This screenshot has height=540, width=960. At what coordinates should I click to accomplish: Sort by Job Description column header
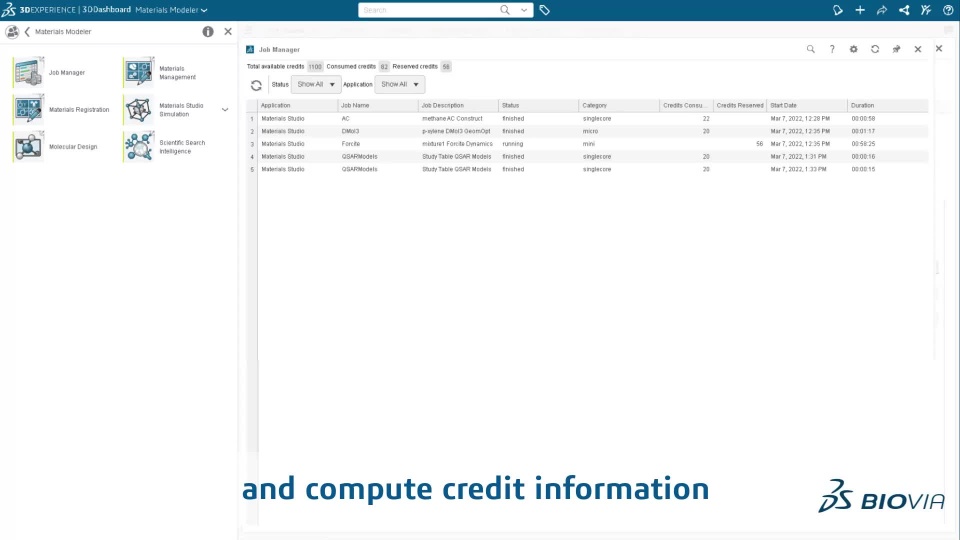pyautogui.click(x=459, y=105)
